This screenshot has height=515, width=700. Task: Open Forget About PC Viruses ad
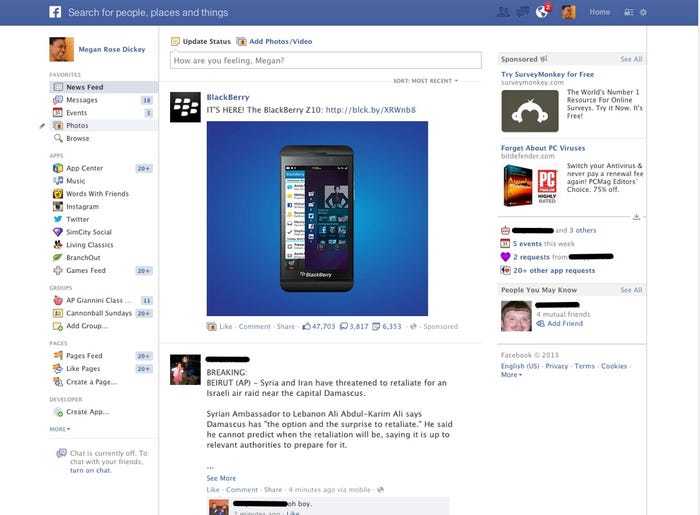pos(543,148)
